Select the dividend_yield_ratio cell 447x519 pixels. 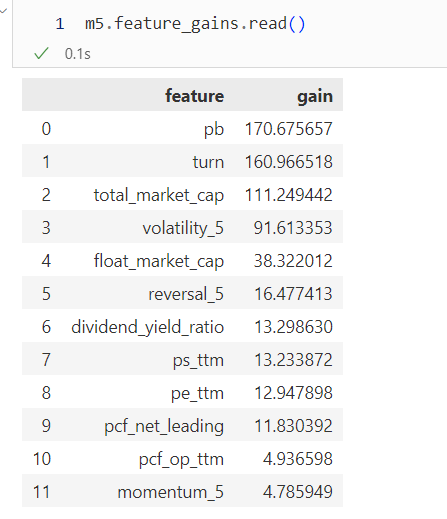click(147, 327)
